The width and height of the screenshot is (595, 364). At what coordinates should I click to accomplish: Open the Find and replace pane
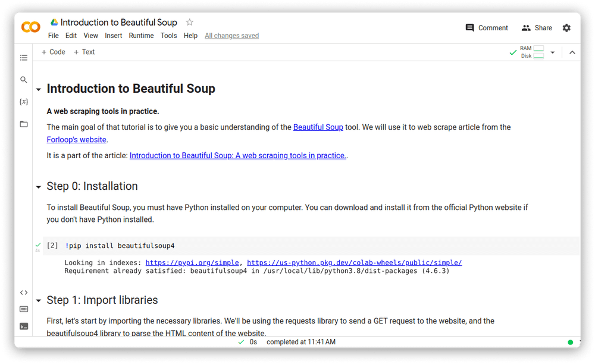[24, 79]
